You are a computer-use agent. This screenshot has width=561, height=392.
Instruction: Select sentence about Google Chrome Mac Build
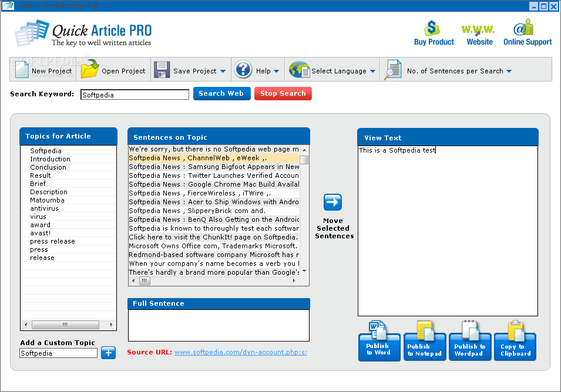(214, 184)
